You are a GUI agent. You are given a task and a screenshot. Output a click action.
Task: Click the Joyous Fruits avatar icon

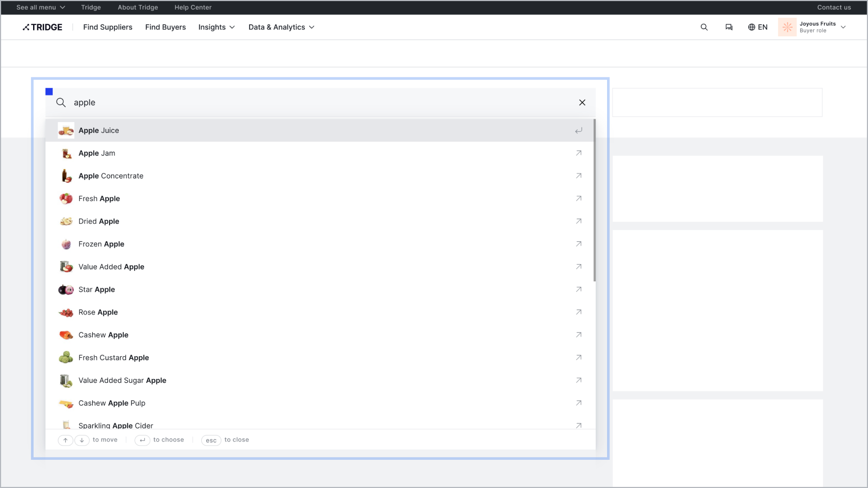(787, 27)
